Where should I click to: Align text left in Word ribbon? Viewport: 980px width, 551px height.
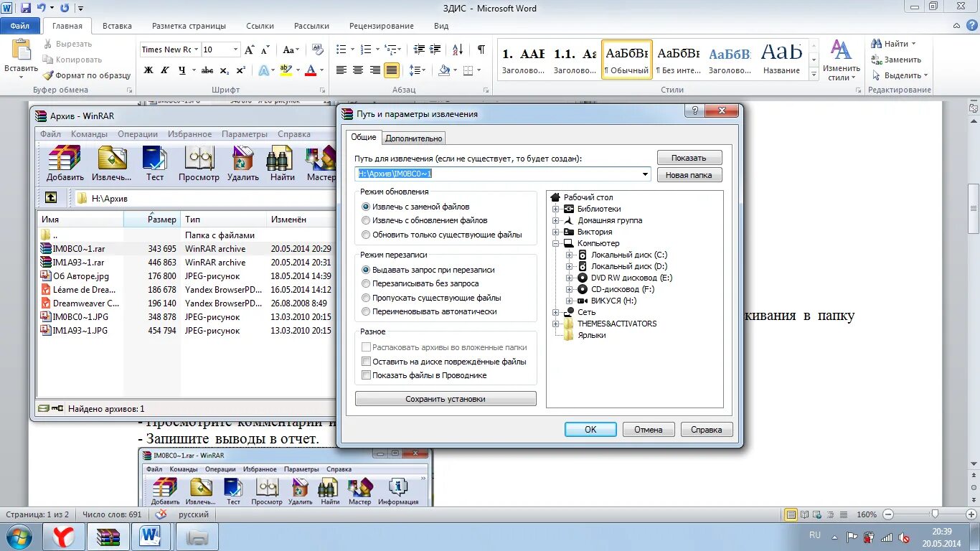[x=341, y=70]
